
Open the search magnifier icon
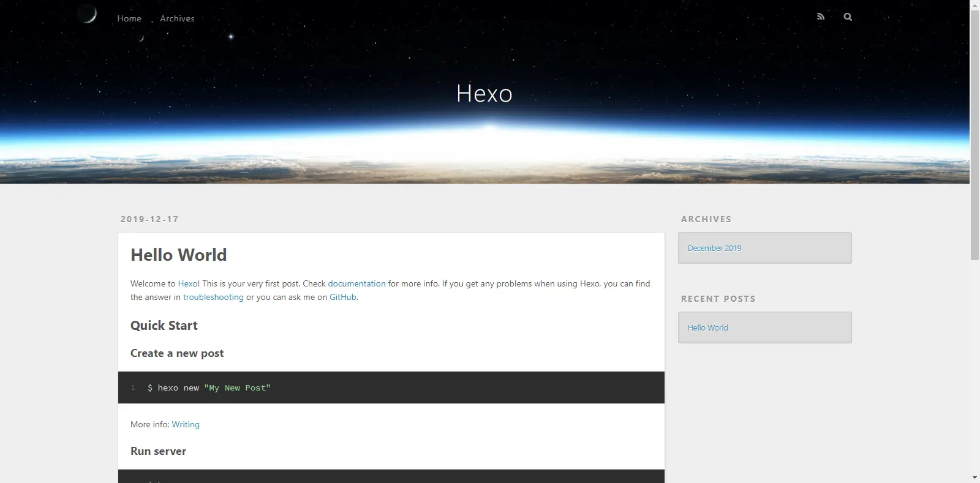tap(848, 17)
